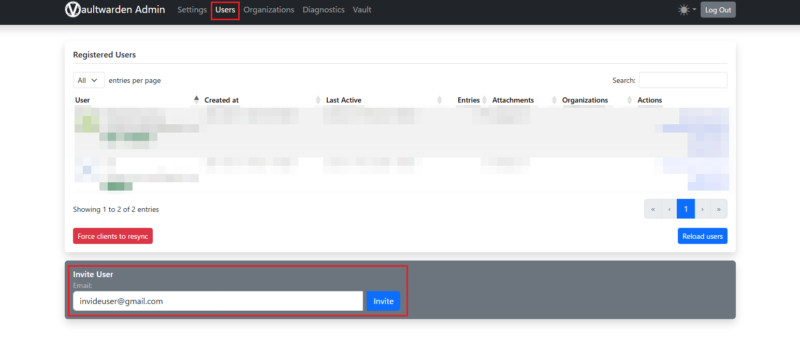
Task: Open the Diagnostics page
Action: click(x=323, y=10)
